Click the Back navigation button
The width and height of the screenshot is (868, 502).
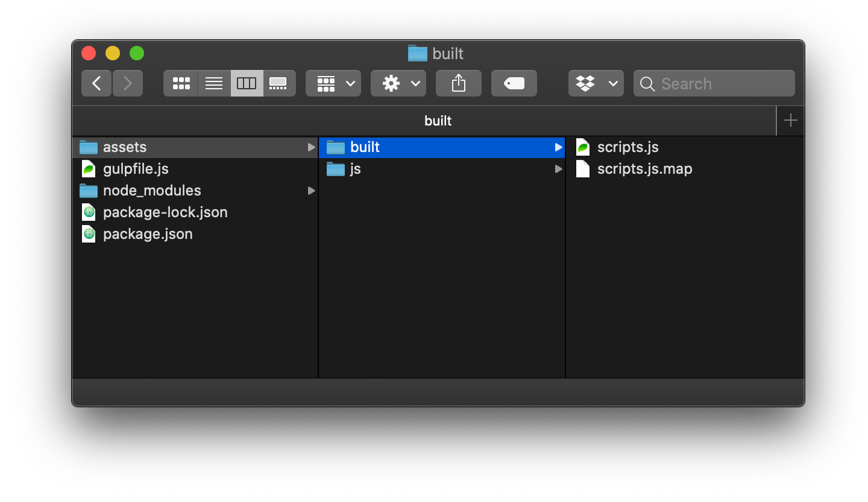point(96,83)
